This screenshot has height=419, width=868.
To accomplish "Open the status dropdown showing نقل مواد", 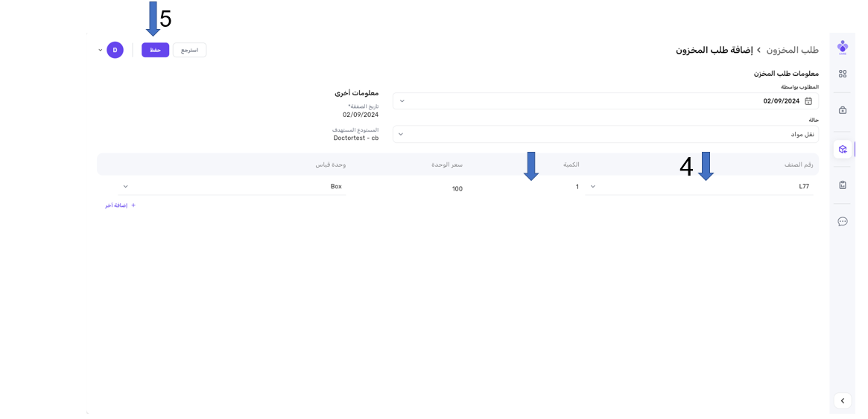I will (402, 135).
